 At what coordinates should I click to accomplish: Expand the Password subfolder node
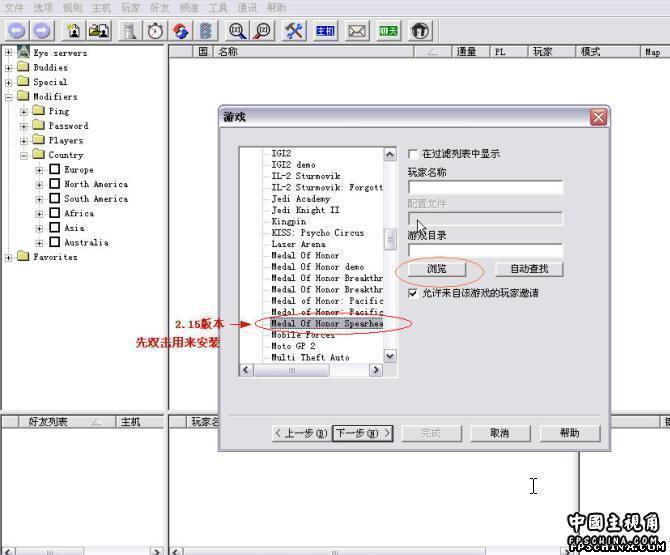24,126
